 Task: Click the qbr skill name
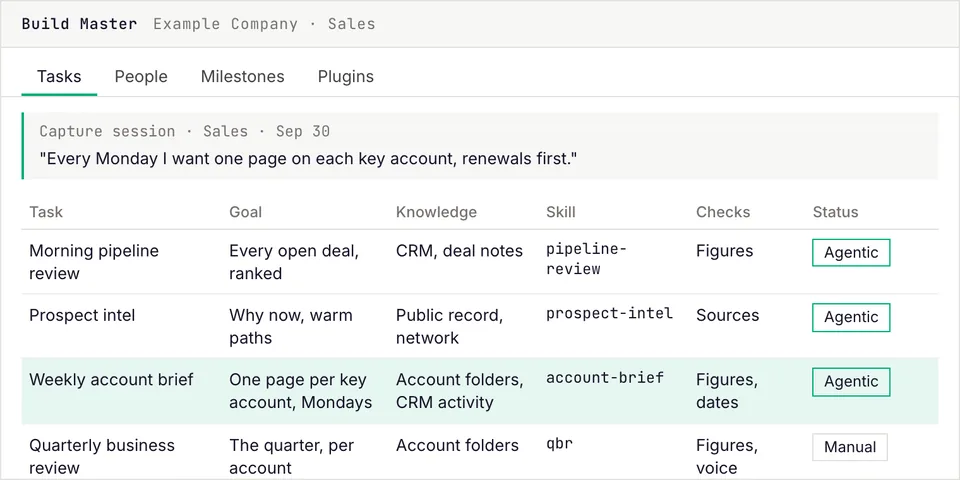(559, 444)
